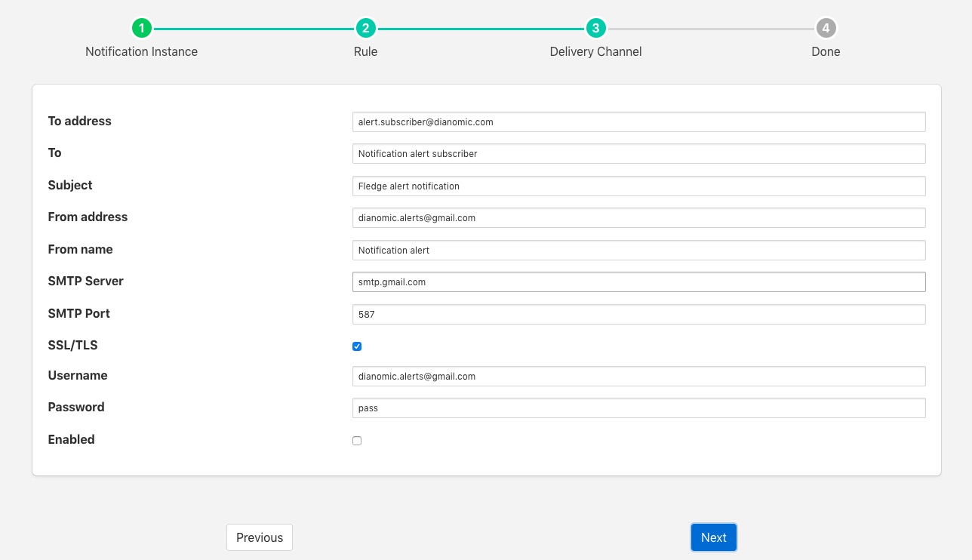Click the Notification Instance step label
This screenshot has height=560, width=972.
click(141, 52)
